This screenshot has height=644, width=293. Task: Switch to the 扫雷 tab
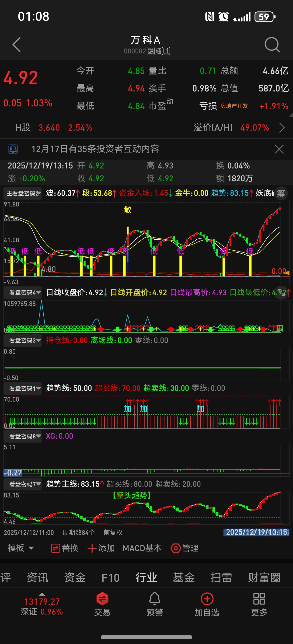(x=221, y=577)
